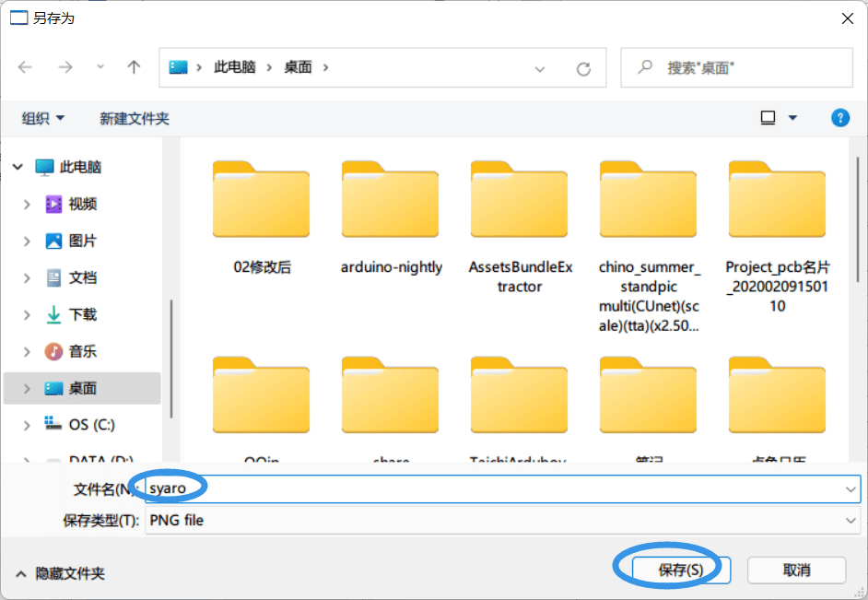Image resolution: width=868 pixels, height=600 pixels.
Task: Open the arduino-nightly folder
Action: pyautogui.click(x=391, y=217)
